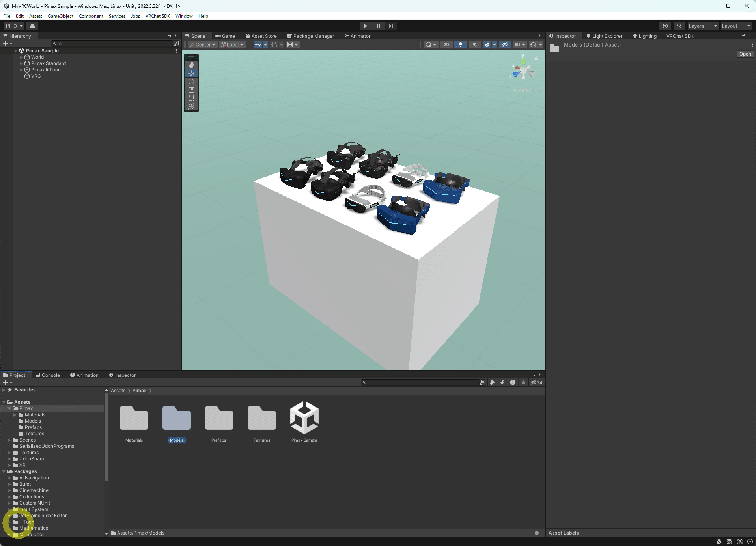Screen dimensions: 756x546
Task: Toggle scene effects (skybox, fog)
Action: [487, 45]
